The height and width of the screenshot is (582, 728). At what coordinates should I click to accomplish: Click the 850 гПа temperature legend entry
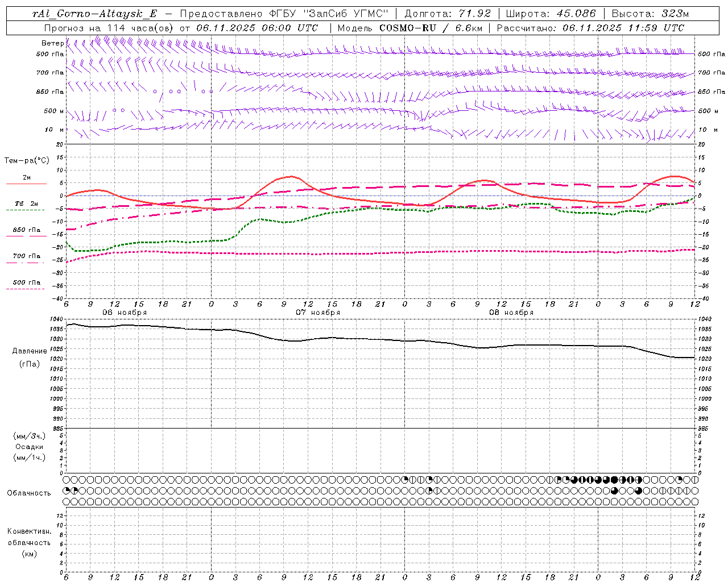coord(27,230)
